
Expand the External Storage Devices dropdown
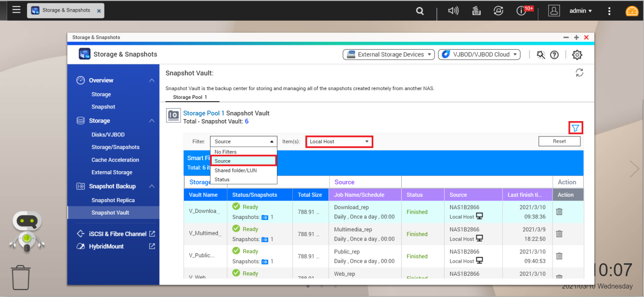(x=389, y=54)
